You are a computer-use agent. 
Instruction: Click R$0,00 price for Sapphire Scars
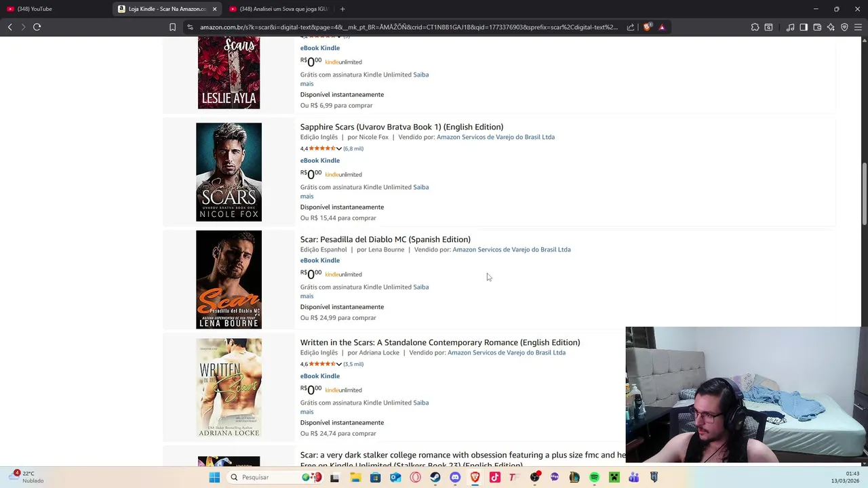click(x=311, y=174)
